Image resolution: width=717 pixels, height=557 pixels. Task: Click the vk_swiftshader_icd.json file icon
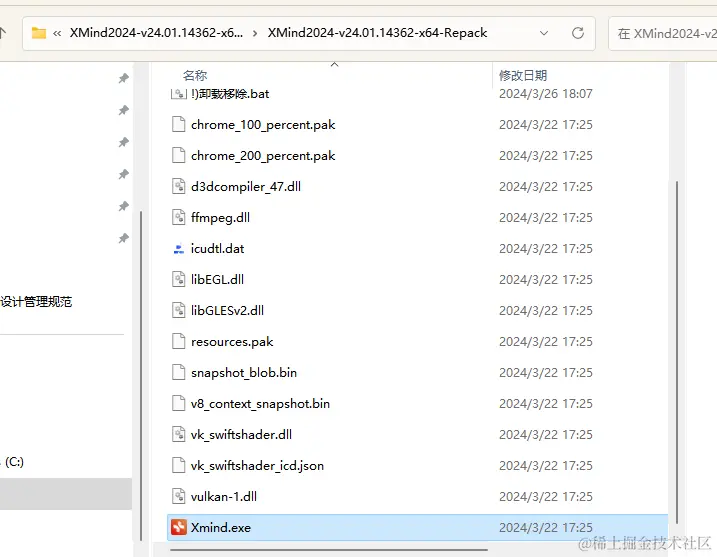click(178, 466)
